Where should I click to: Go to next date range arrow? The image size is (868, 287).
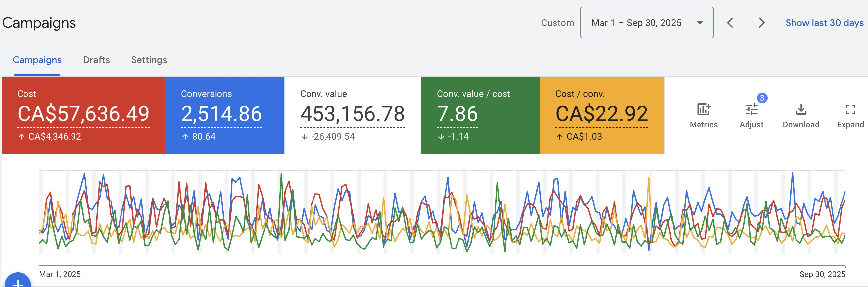coord(761,23)
